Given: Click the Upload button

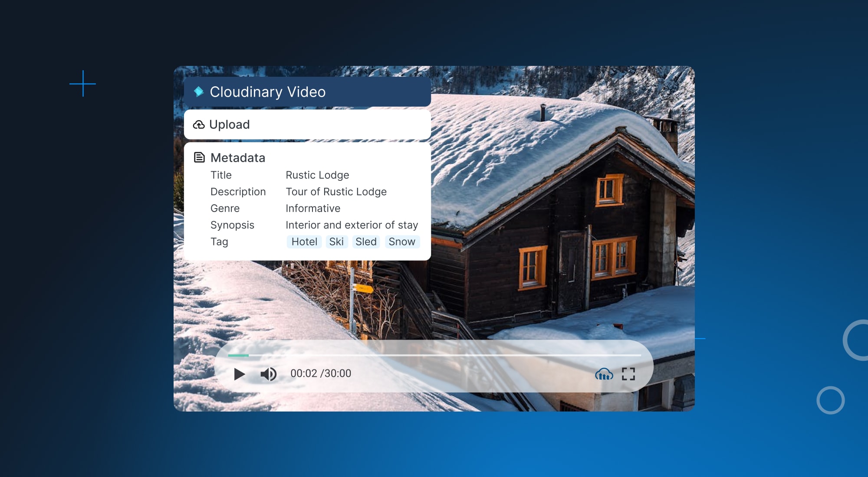Looking at the screenshot, I should [307, 124].
